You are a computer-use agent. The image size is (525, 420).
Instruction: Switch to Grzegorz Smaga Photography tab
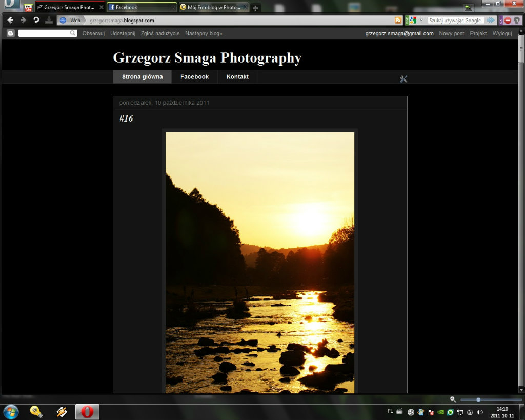(x=69, y=7)
